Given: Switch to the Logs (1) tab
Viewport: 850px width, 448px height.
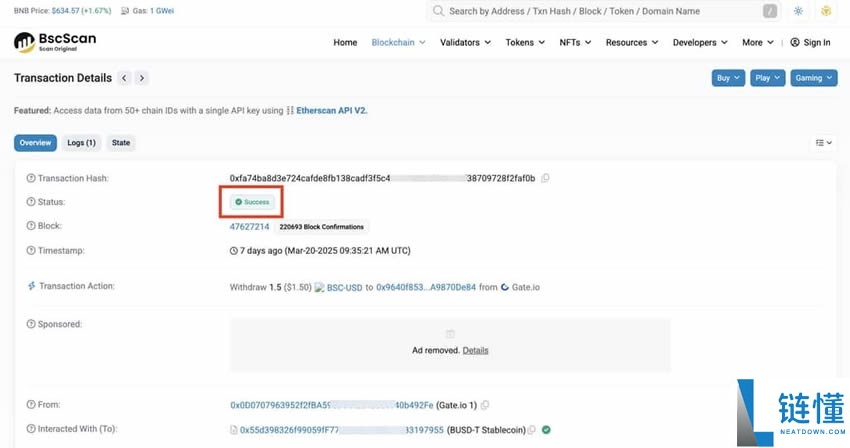Looking at the screenshot, I should [x=81, y=143].
